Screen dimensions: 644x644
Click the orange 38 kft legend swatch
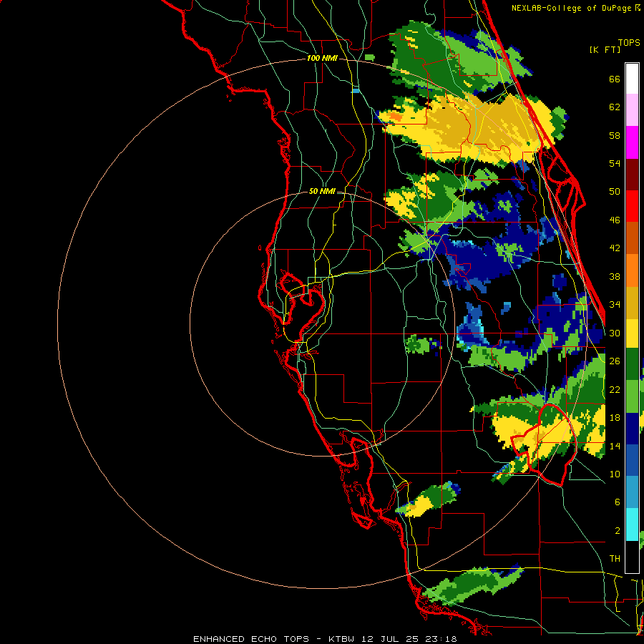click(632, 270)
